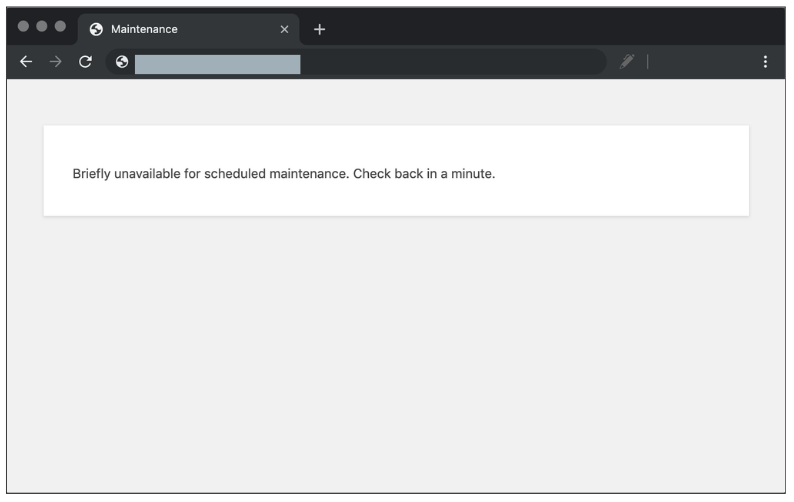Click the forward navigation arrow

[x=56, y=62]
